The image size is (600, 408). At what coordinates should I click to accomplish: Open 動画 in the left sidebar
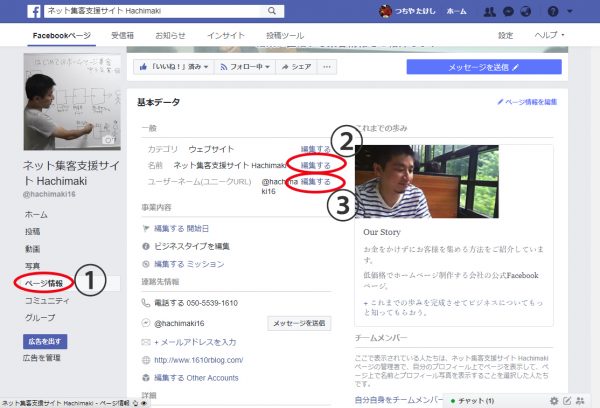coord(33,249)
